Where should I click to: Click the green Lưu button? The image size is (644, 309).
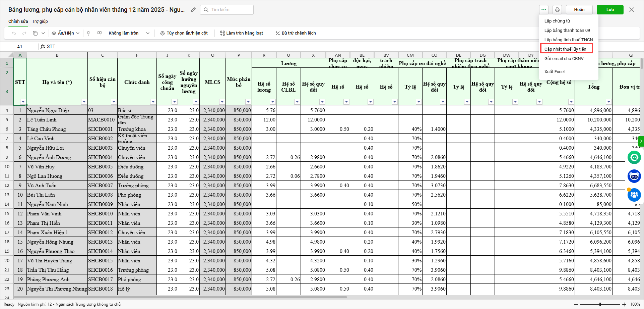point(610,10)
